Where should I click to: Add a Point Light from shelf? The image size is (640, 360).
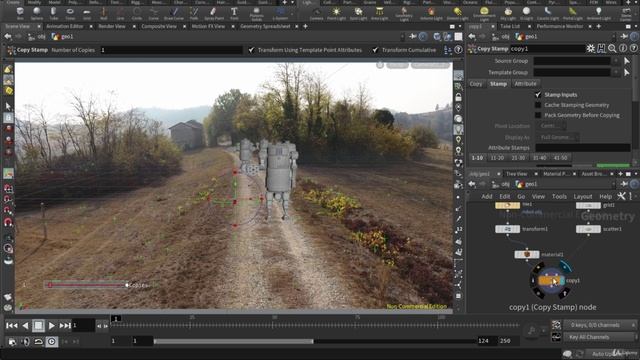336,13
